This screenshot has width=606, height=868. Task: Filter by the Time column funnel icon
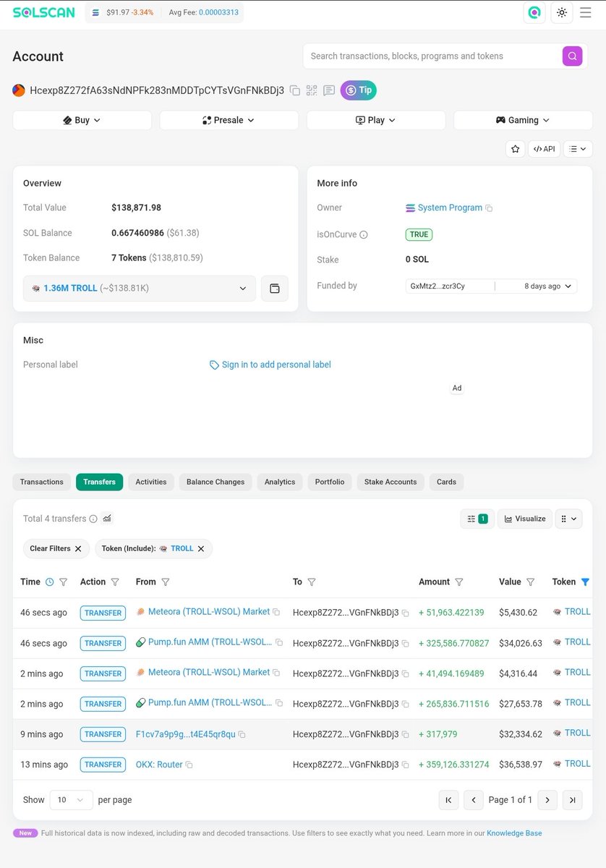point(63,582)
